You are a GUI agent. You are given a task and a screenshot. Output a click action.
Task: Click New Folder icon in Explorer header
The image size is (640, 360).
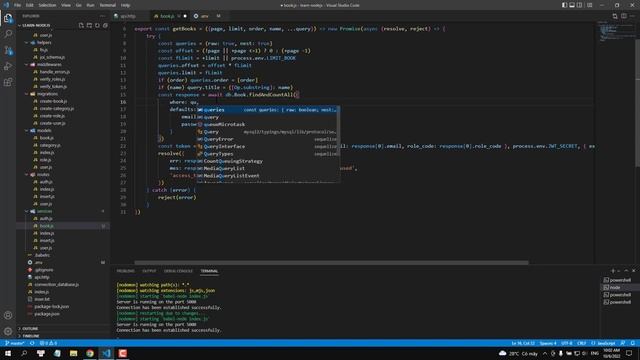[x=89, y=25]
